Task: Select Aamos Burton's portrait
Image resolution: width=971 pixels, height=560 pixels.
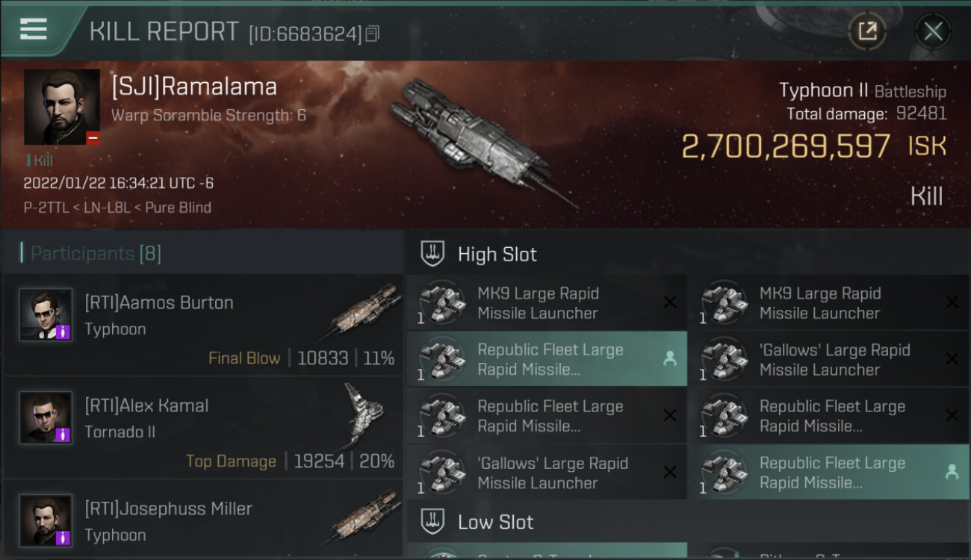Action: [x=46, y=315]
